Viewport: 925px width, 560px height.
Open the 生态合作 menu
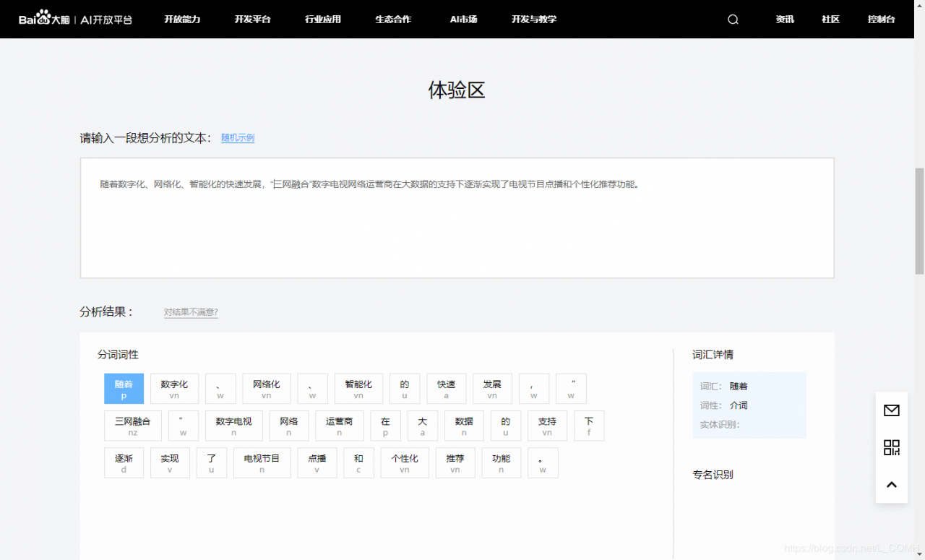pyautogui.click(x=393, y=20)
